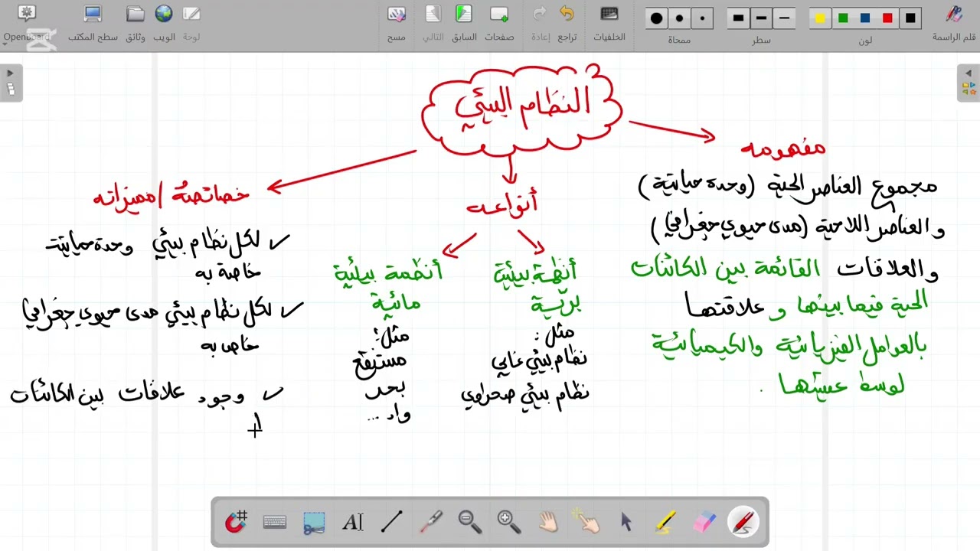This screenshot has height=551, width=980.
Task: Switch to desktop mode (سطح المكتب)
Action: (x=93, y=23)
